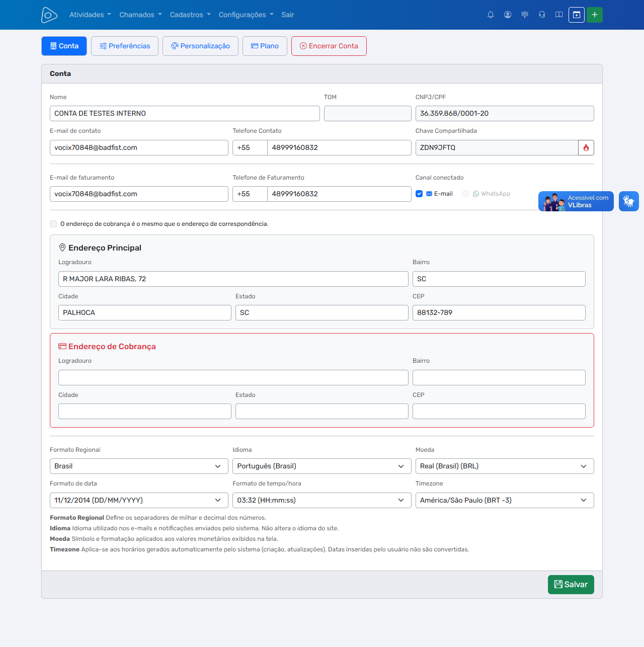Image resolution: width=644 pixels, height=647 pixels.
Task: Click Endereço Principal Bairro field
Action: 499,279
